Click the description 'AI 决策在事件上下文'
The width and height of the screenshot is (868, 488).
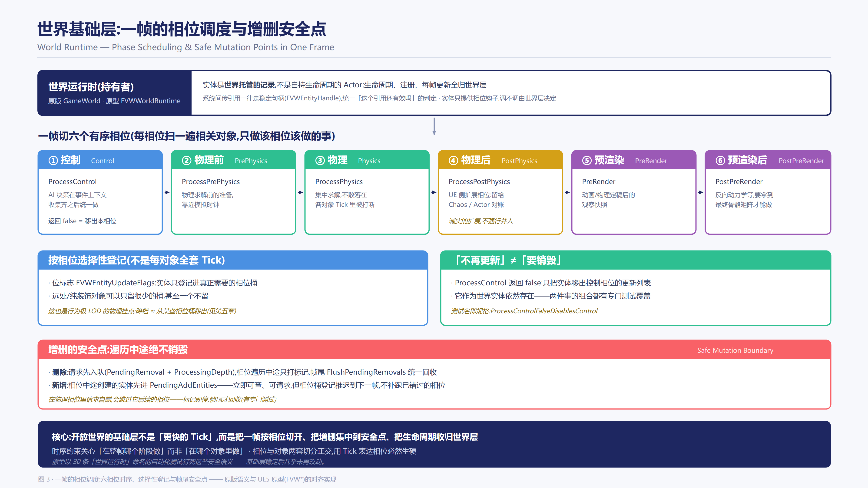[77, 195]
